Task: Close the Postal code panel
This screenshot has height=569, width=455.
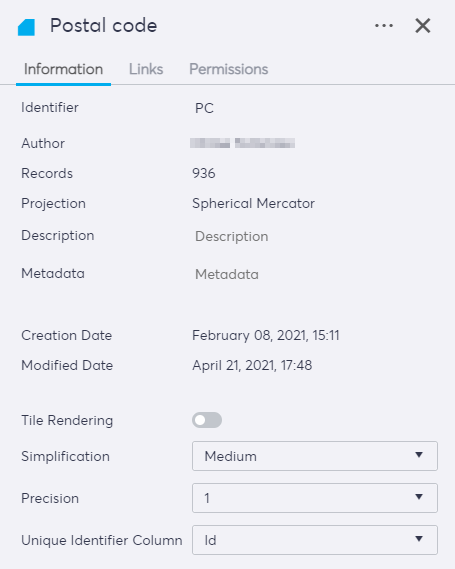Action: [x=423, y=26]
